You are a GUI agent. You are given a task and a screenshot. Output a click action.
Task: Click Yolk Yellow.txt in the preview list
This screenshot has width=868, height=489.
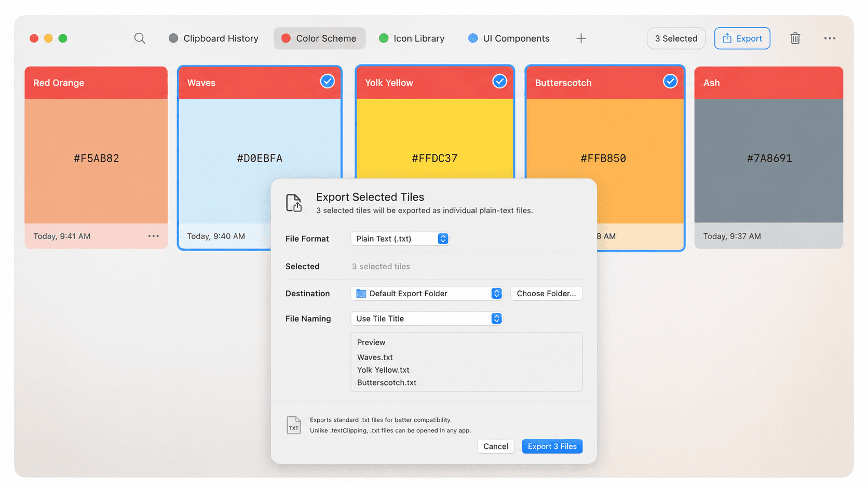coord(383,370)
